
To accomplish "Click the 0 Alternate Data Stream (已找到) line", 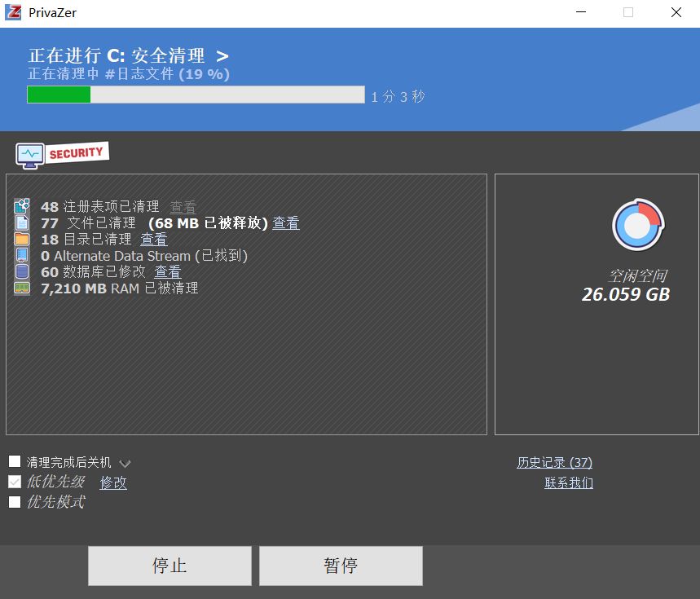I will point(143,256).
